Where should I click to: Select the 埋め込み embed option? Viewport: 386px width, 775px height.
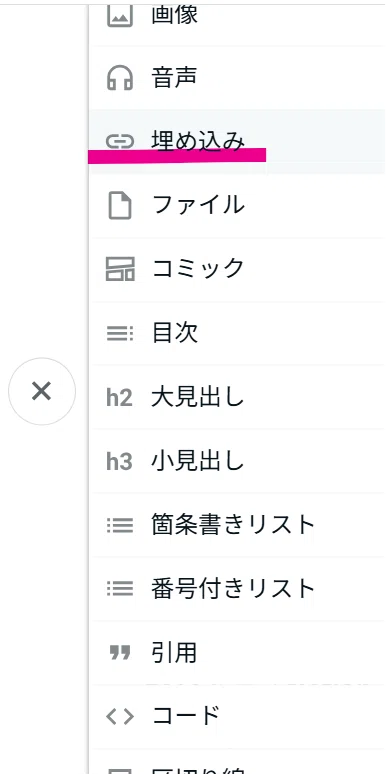click(237, 141)
